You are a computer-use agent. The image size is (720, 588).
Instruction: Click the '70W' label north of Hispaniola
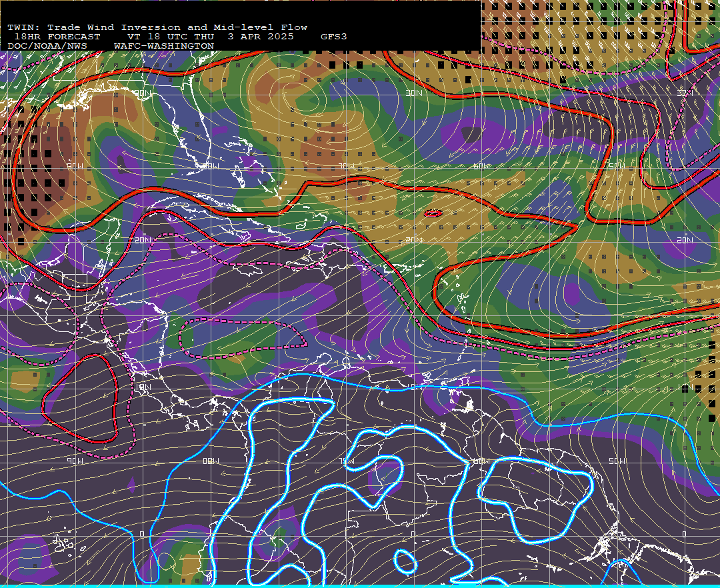(x=347, y=167)
